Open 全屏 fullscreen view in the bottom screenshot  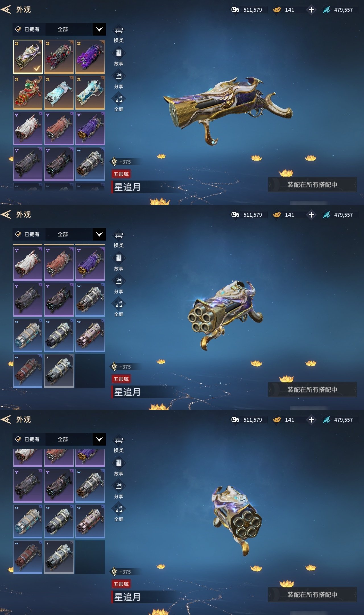[119, 509]
